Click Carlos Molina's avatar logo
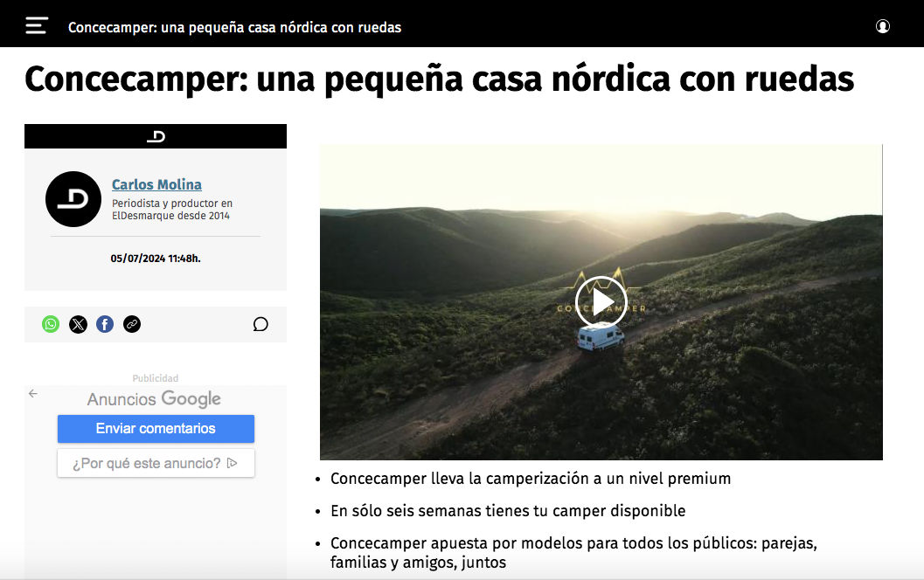Screen dimensions: 924x580 tap(73, 199)
